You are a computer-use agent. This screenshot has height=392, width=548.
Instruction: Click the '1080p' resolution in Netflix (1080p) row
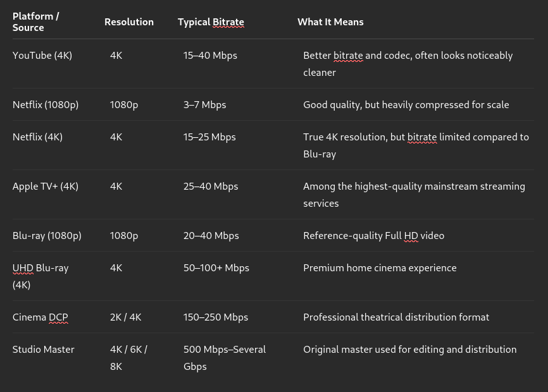pos(124,105)
